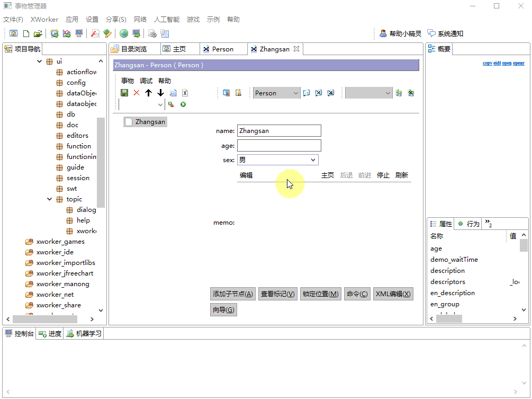Select the xworker_games project
This screenshot has height=399, width=532.
point(56,242)
